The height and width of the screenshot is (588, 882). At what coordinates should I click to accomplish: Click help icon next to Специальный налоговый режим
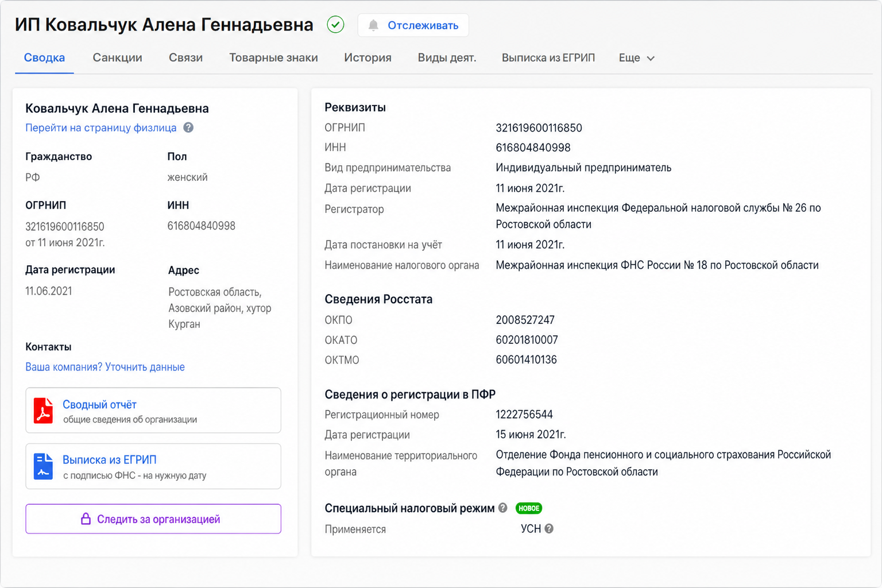click(x=503, y=508)
